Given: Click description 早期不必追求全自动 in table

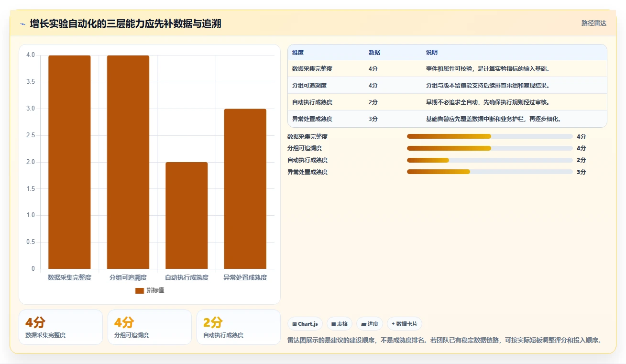Looking at the screenshot, I should tap(488, 102).
